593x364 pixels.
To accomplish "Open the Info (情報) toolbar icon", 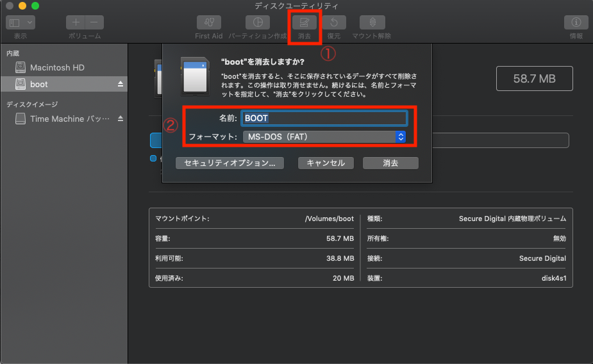I will (x=576, y=22).
